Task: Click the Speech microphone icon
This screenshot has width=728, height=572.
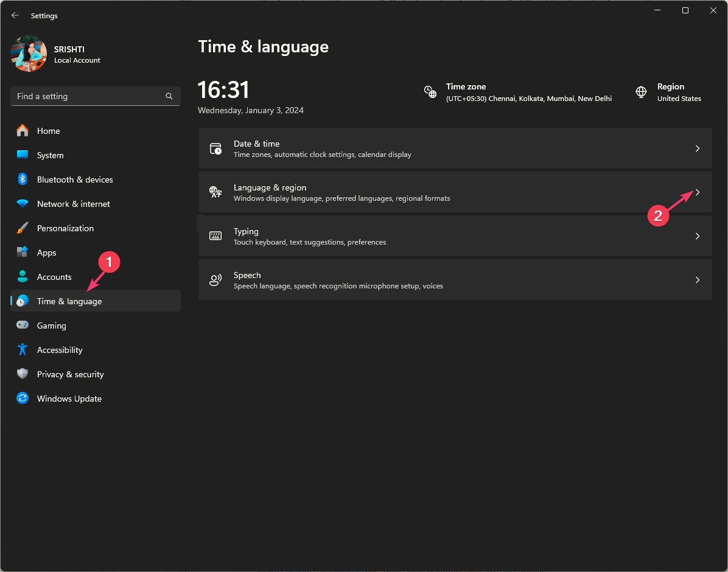Action: pyautogui.click(x=215, y=280)
